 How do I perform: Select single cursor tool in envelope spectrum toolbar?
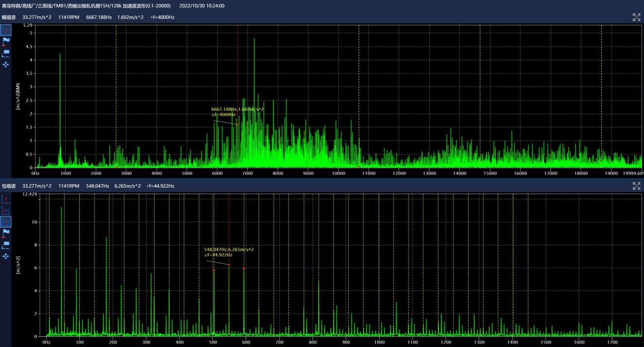6,199
